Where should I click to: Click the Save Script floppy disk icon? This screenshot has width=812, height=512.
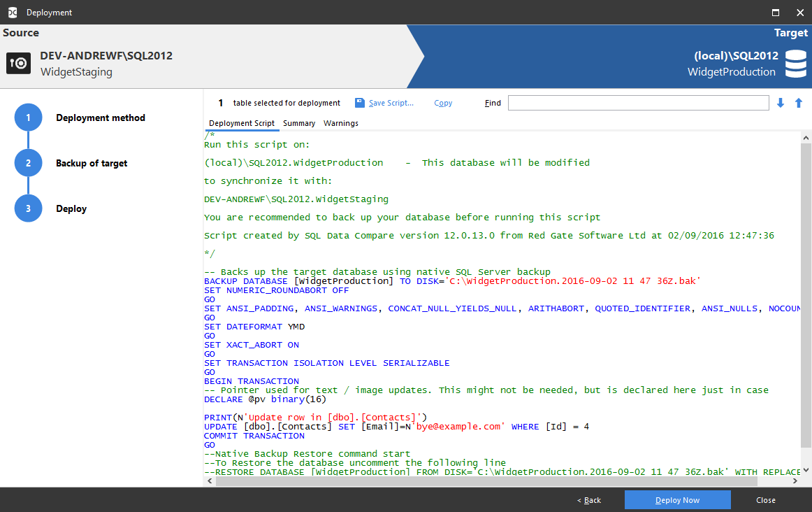pyautogui.click(x=359, y=103)
